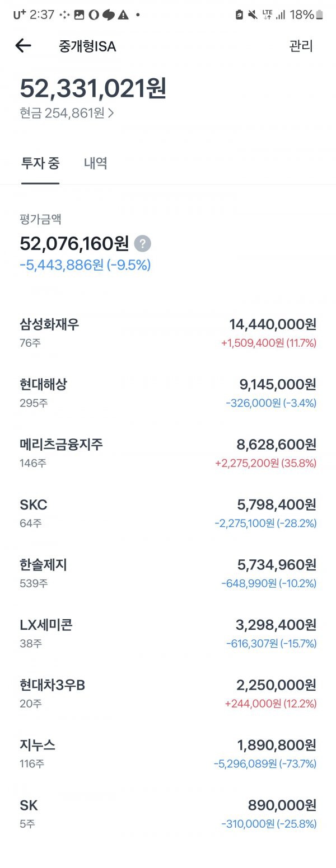Open SKC stock holding
The width and height of the screenshot is (336, 868).
(x=168, y=513)
